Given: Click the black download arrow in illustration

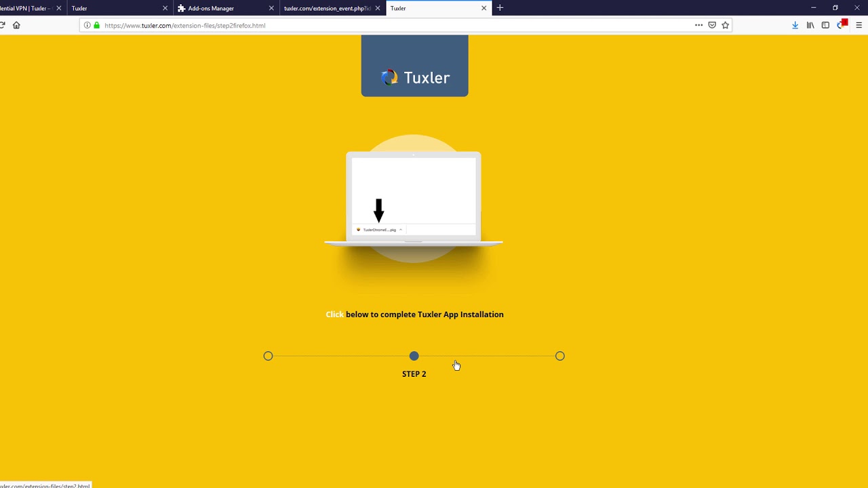Looking at the screenshot, I should pyautogui.click(x=379, y=211).
